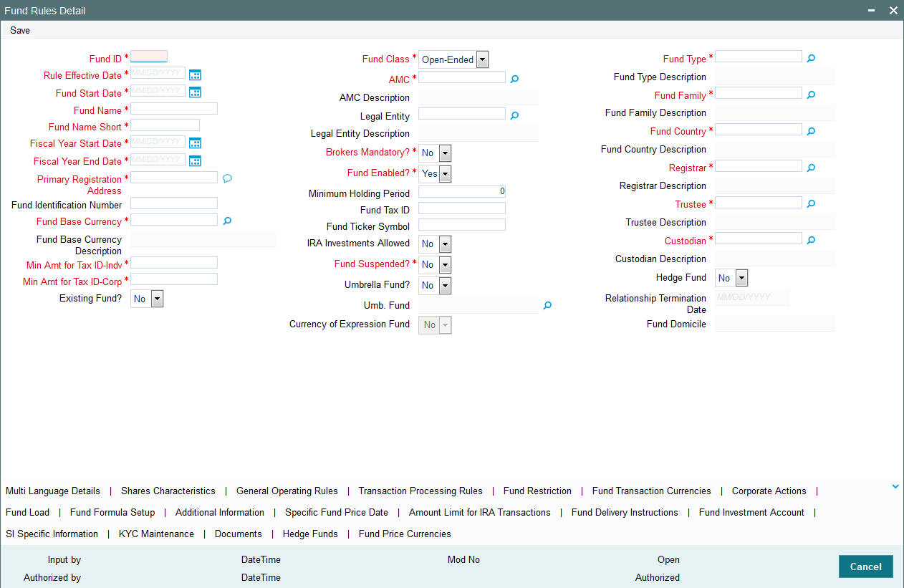
Task: Click Fund Type lookup search icon
Action: 811,58
